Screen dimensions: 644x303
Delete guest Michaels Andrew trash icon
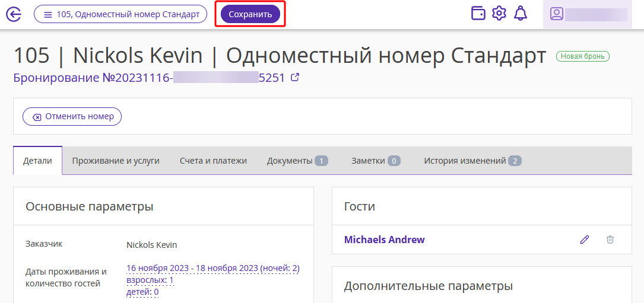(610, 240)
